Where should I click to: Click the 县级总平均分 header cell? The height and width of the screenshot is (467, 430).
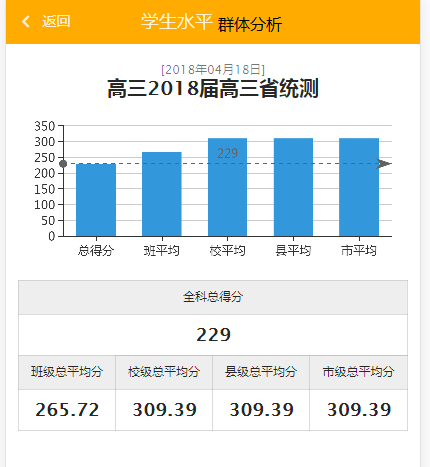[261, 372]
